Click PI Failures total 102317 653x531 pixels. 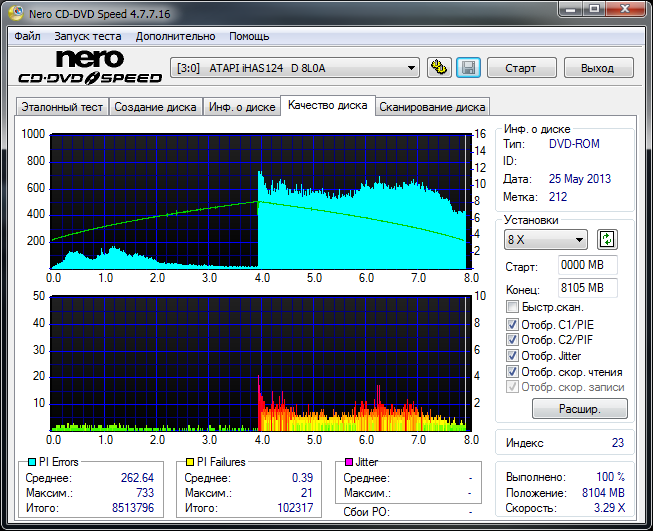pyautogui.click(x=295, y=508)
